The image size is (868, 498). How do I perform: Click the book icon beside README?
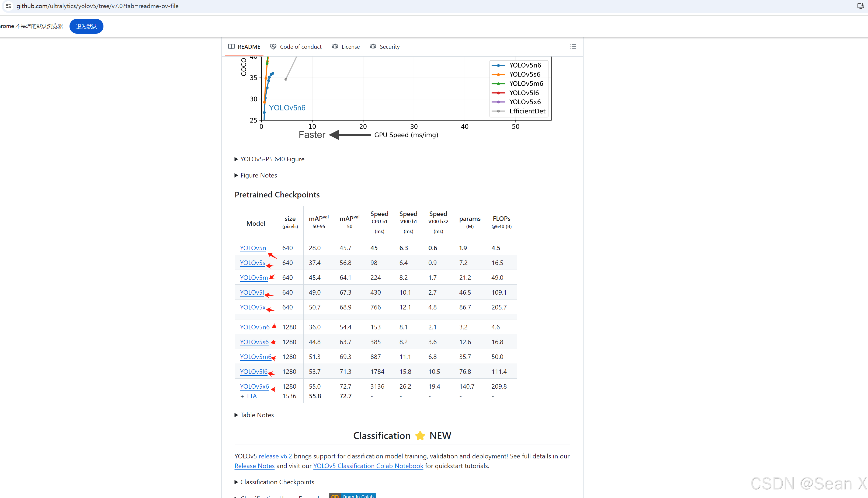click(x=231, y=47)
